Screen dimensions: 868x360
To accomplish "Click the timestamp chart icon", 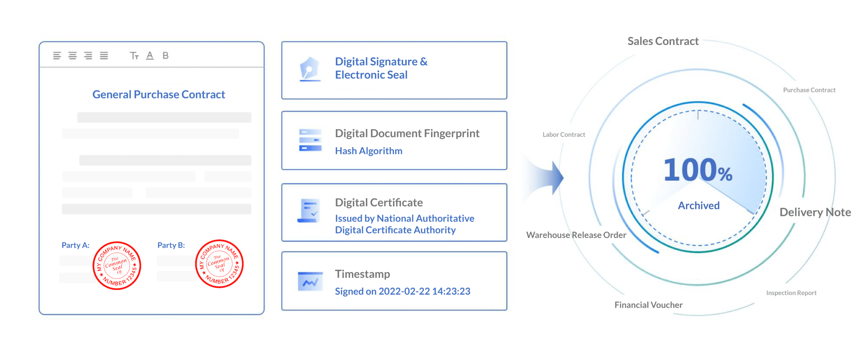I will pyautogui.click(x=310, y=281).
